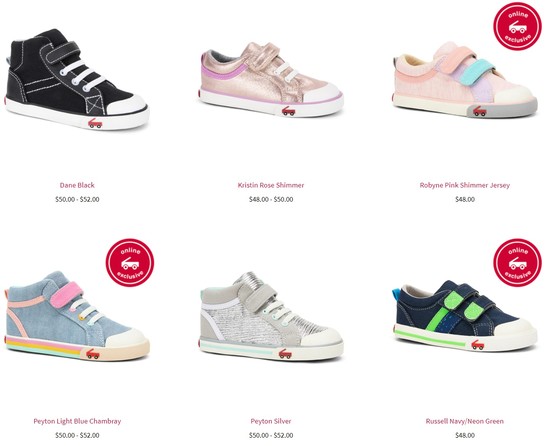Open the Kristin Rose Shimmer shoe image
Viewport: 550px width, 446px height.
point(271,80)
